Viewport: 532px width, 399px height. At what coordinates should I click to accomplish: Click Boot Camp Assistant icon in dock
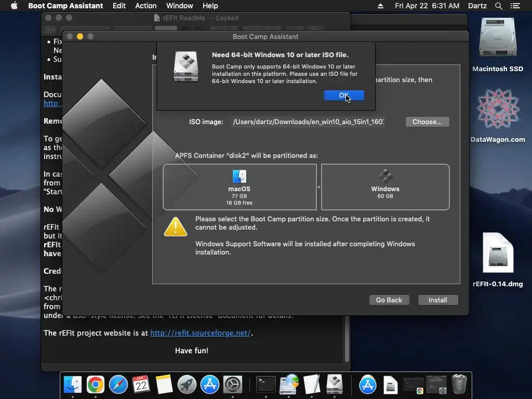click(335, 385)
